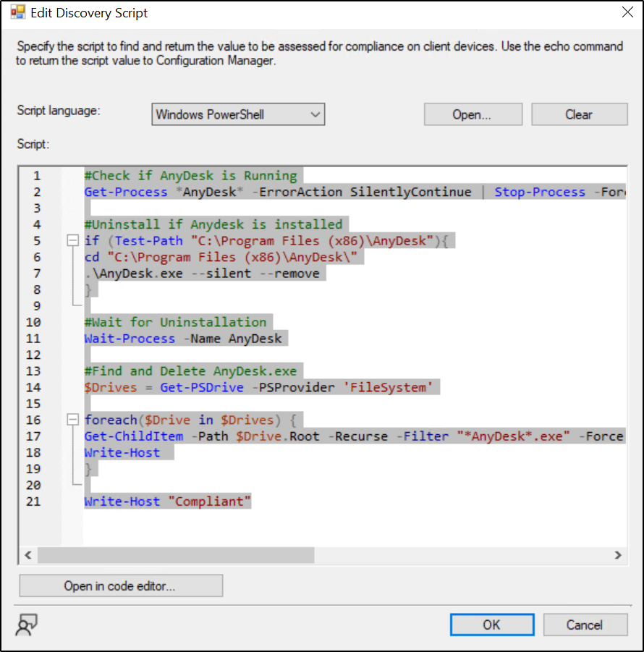Click the Open... button

click(473, 114)
